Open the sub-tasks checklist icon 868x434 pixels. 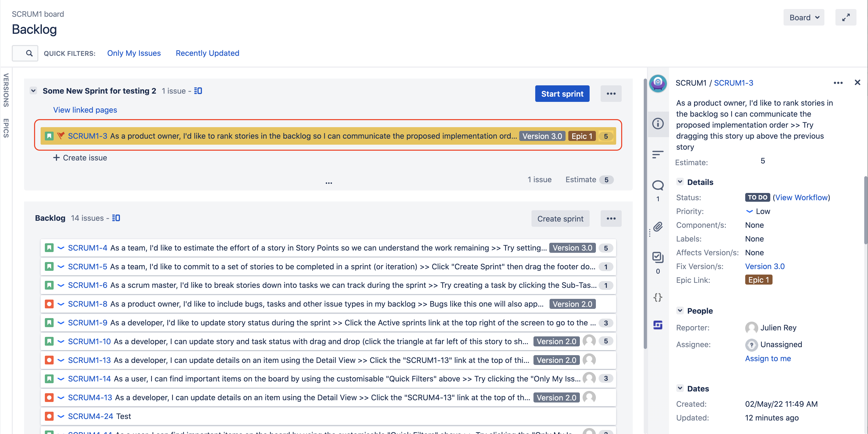coord(658,258)
